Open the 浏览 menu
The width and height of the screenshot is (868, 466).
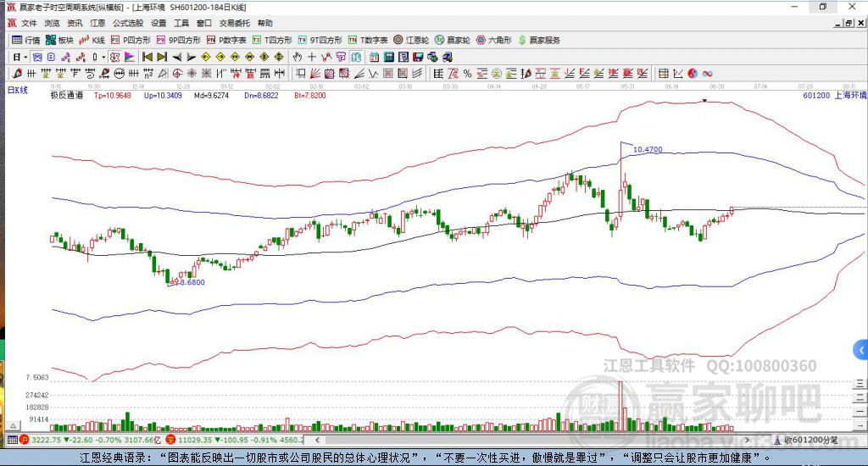52,23
